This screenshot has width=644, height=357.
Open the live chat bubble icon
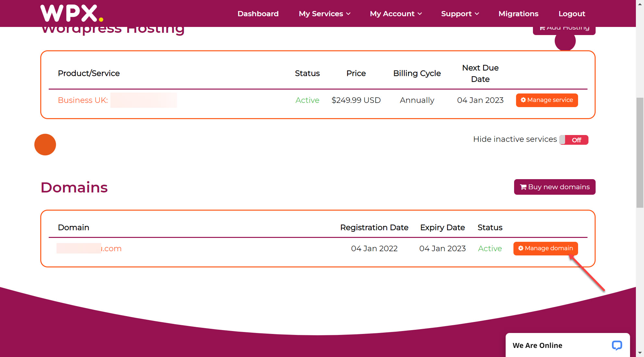tap(617, 345)
